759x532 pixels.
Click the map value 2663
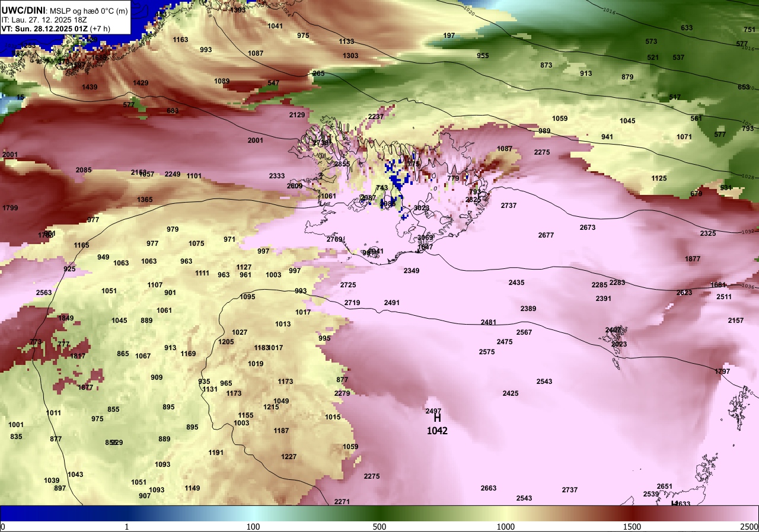coord(489,488)
